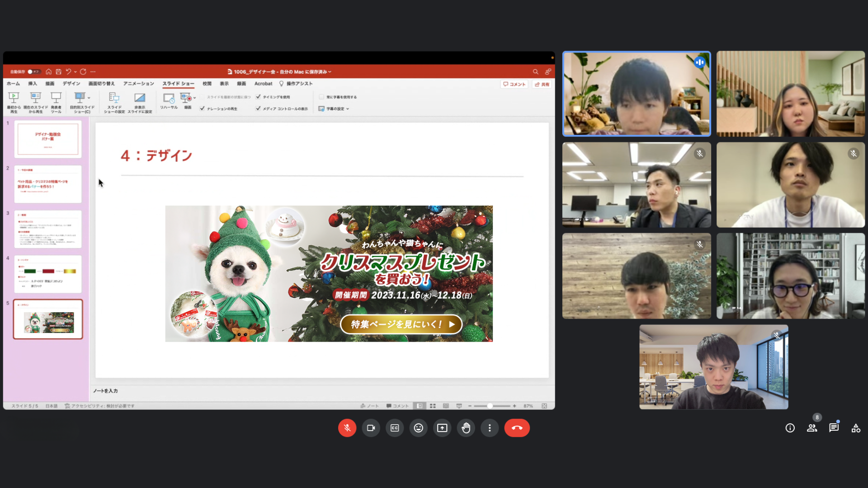Screen dimensions: 868x488
Task: Unmute the microphone in the call bar
Action: pos(347,428)
